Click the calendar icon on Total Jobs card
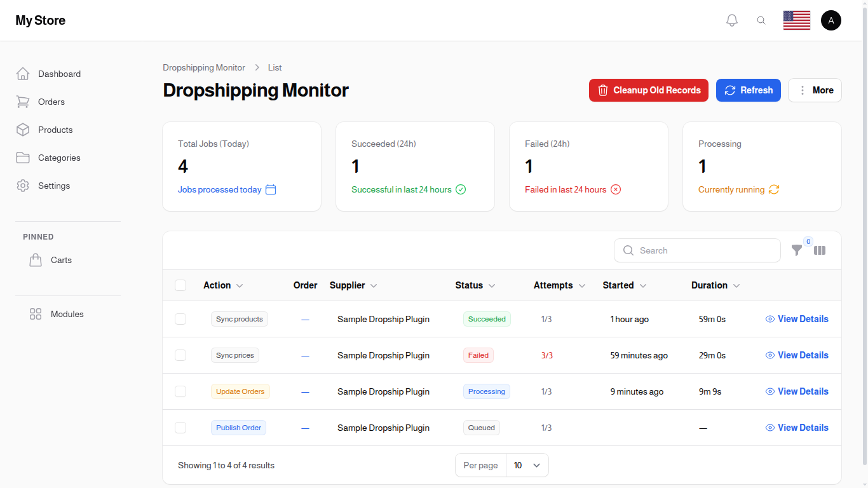Viewport: 868px width, 488px height. (x=271, y=189)
